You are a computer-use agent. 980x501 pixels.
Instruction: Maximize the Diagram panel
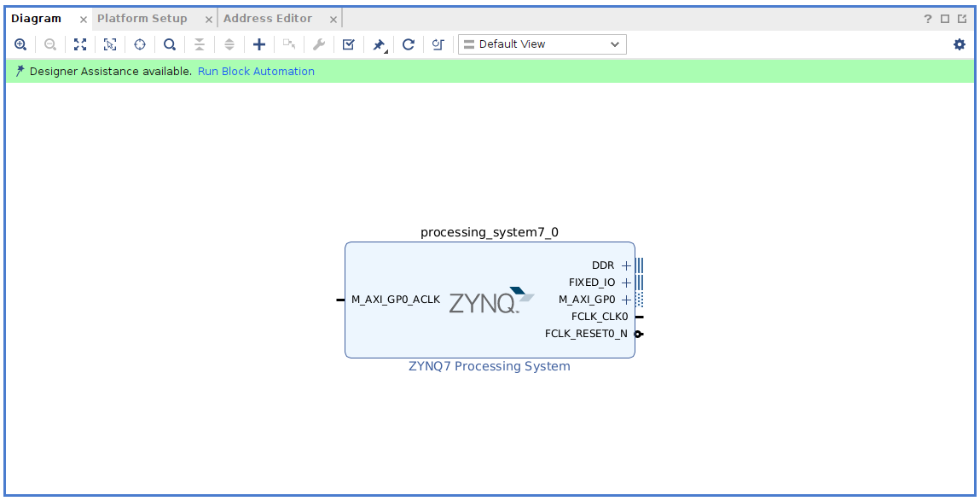point(945,19)
